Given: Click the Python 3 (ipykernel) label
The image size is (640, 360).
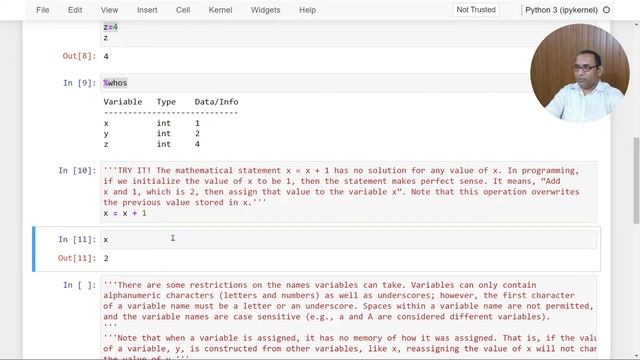Looking at the screenshot, I should click(561, 10).
